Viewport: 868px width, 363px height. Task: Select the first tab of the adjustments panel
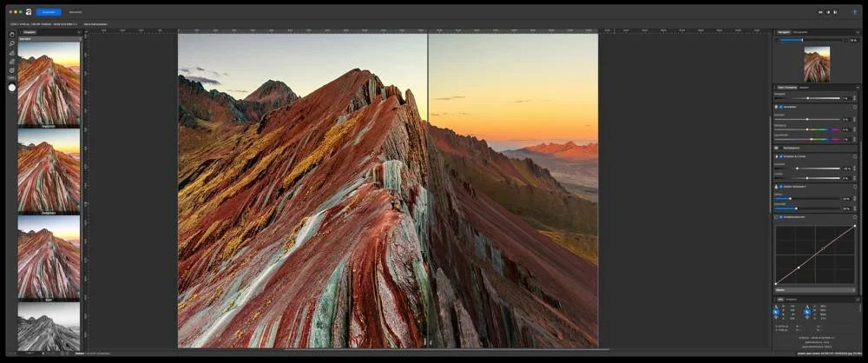coord(786,87)
